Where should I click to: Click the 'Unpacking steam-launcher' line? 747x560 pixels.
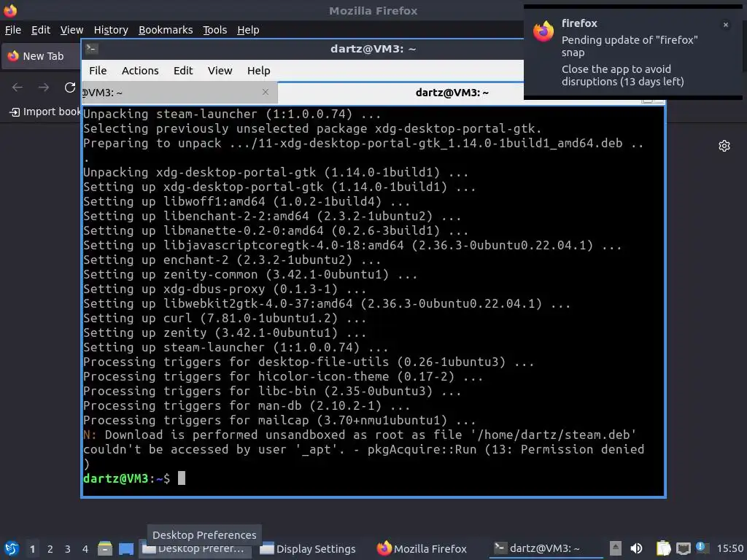coord(232,114)
